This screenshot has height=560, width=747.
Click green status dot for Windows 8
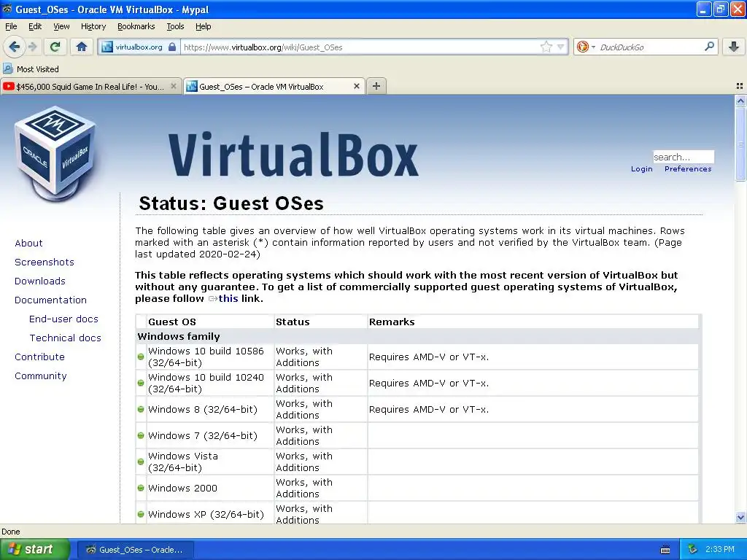(x=141, y=409)
